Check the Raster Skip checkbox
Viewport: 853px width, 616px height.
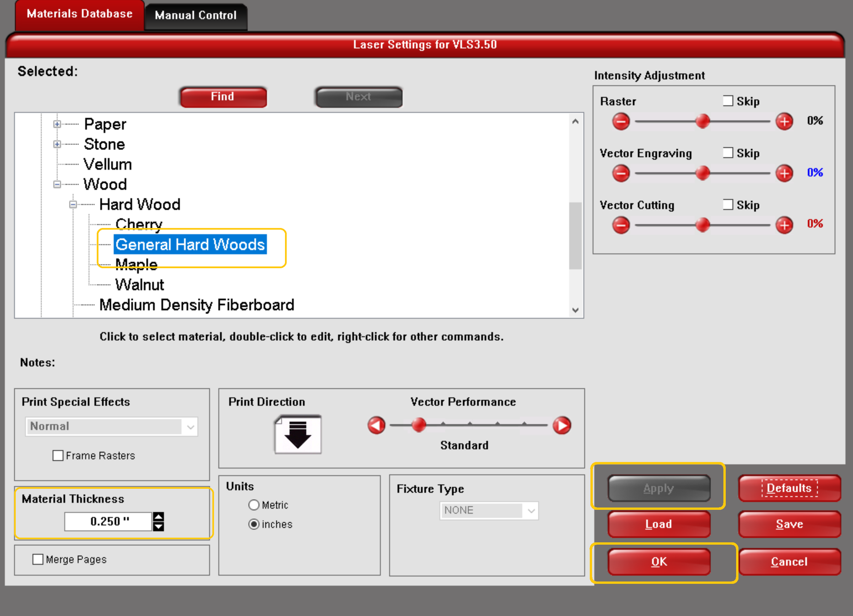(x=728, y=101)
